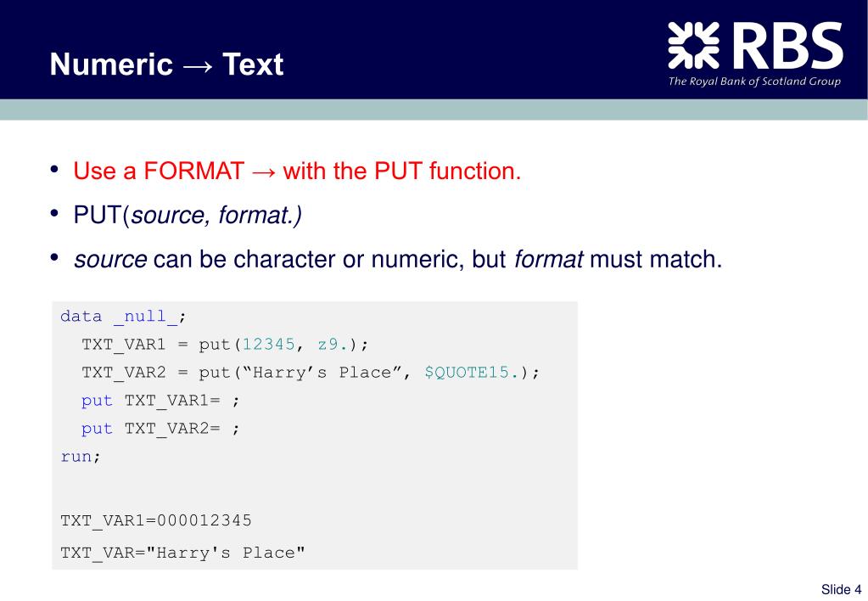
Task: Click the PUT(source, format.) syntax line
Action: tap(188, 216)
